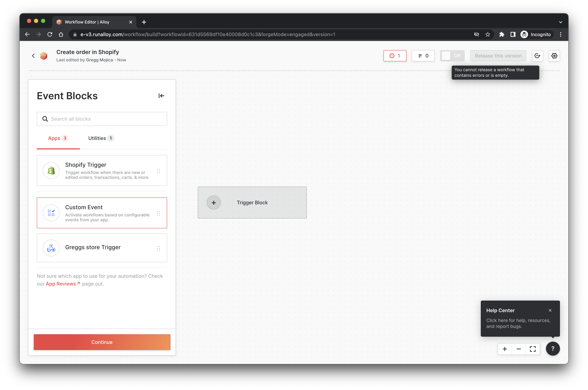Open the browser tab list chevron

(x=560, y=22)
